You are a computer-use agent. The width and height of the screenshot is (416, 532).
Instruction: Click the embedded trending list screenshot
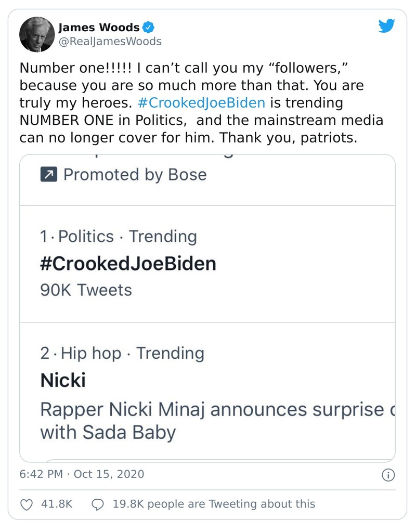pyautogui.click(x=207, y=307)
